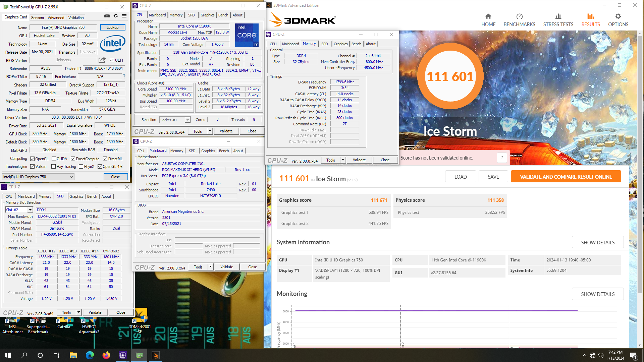Click Validate and Compare Result Online
The width and height of the screenshot is (644, 362).
[x=566, y=177]
